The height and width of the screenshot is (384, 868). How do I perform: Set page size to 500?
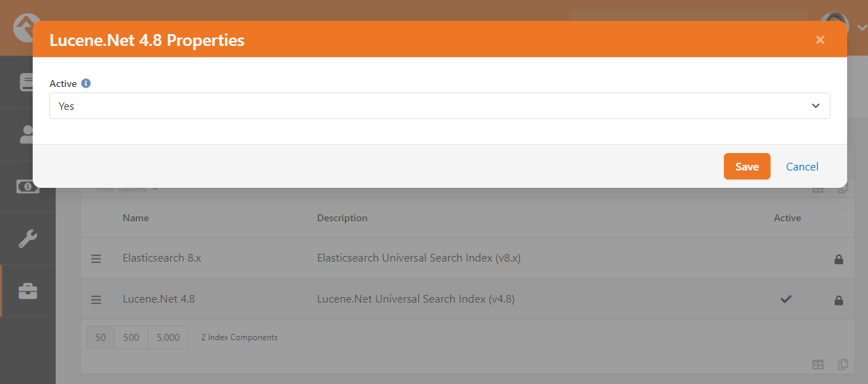coord(131,337)
